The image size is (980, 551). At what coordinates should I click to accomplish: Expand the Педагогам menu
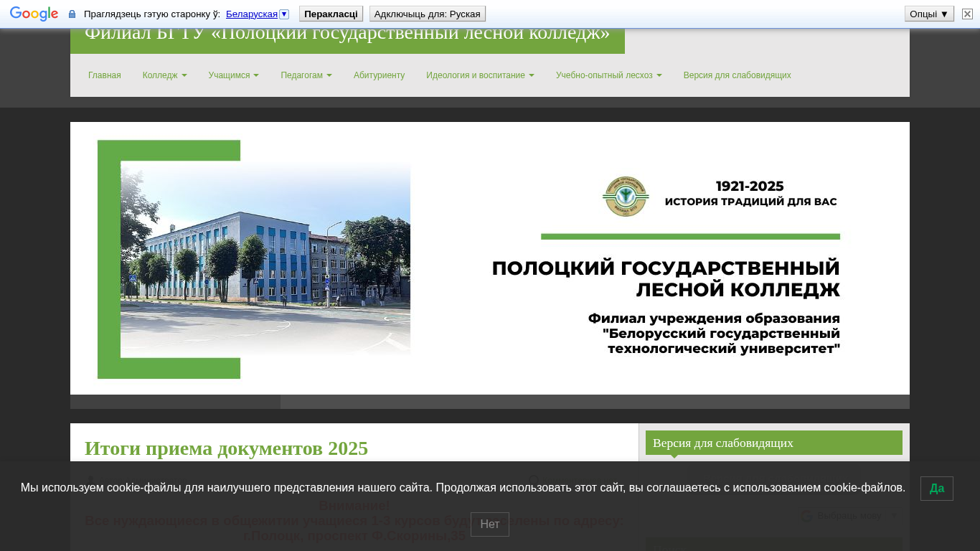306,75
